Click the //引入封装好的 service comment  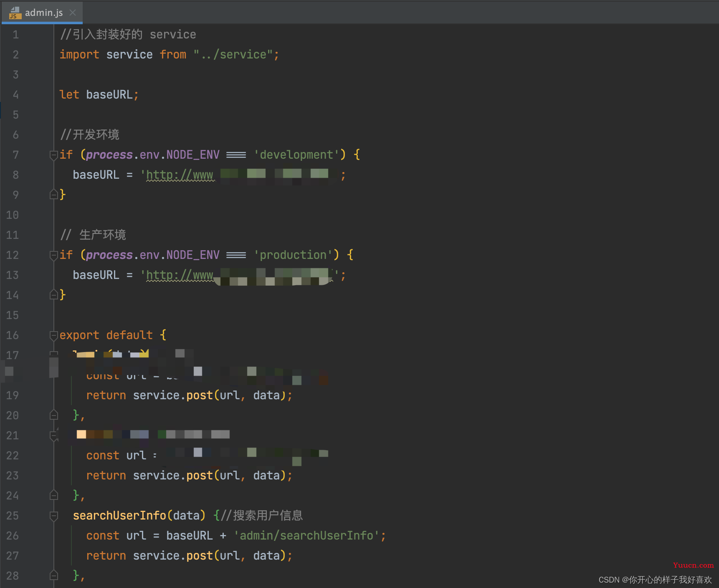128,34
